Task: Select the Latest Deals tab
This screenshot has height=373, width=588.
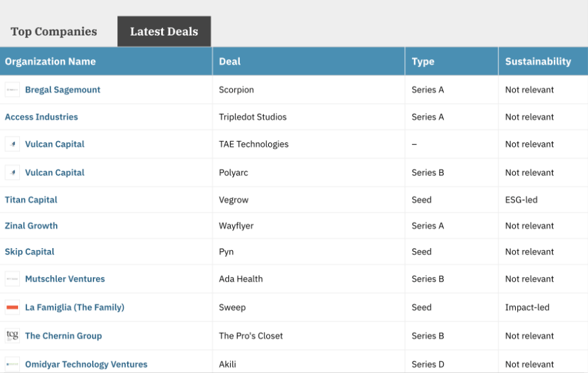Action: [x=164, y=32]
